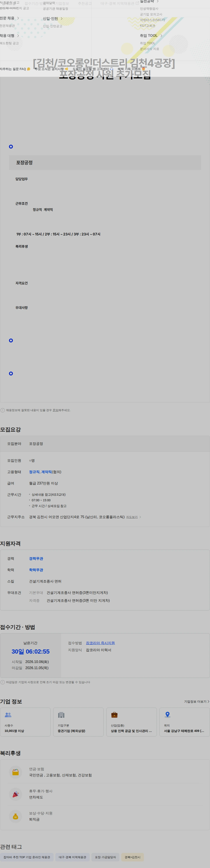Viewport: 210px width, 868px height.
Task: Click the 위치 map pin icon
Action: (x=168, y=715)
